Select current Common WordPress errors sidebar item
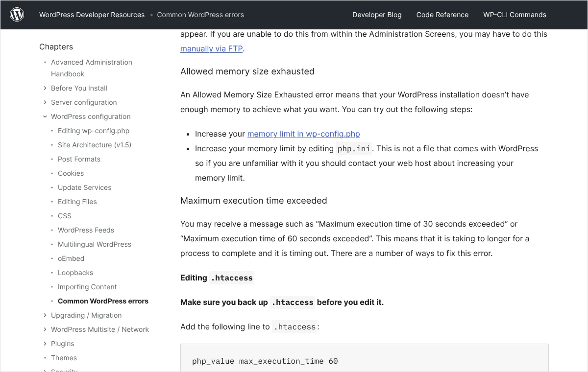This screenshot has width=588, height=372. [x=103, y=301]
